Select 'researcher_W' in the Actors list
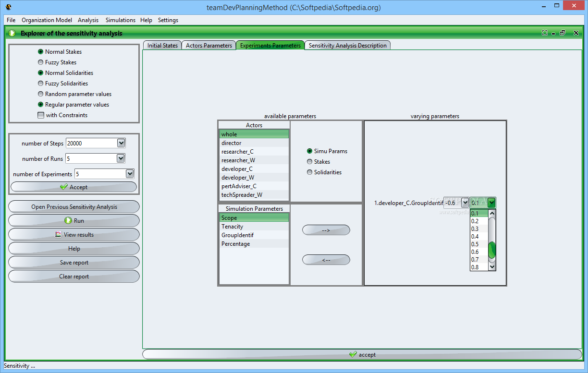Image resolution: width=588 pixels, height=373 pixels. click(x=254, y=160)
